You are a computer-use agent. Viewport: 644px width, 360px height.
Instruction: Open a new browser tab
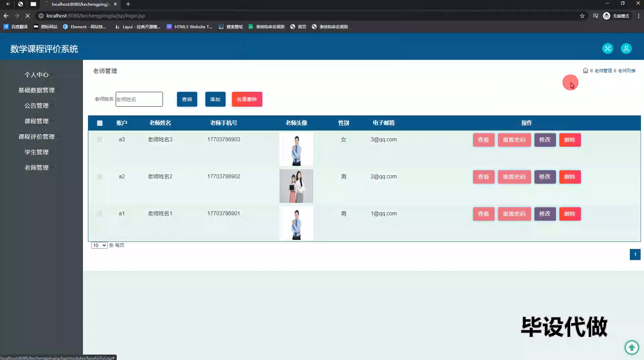[128, 4]
